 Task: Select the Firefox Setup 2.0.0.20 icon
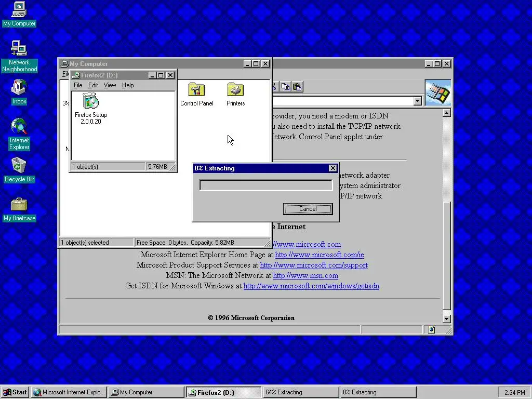pyautogui.click(x=90, y=109)
